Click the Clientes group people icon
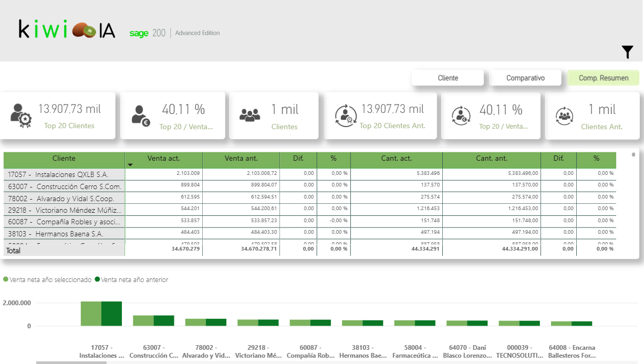This screenshot has width=644, height=364. 250,115
